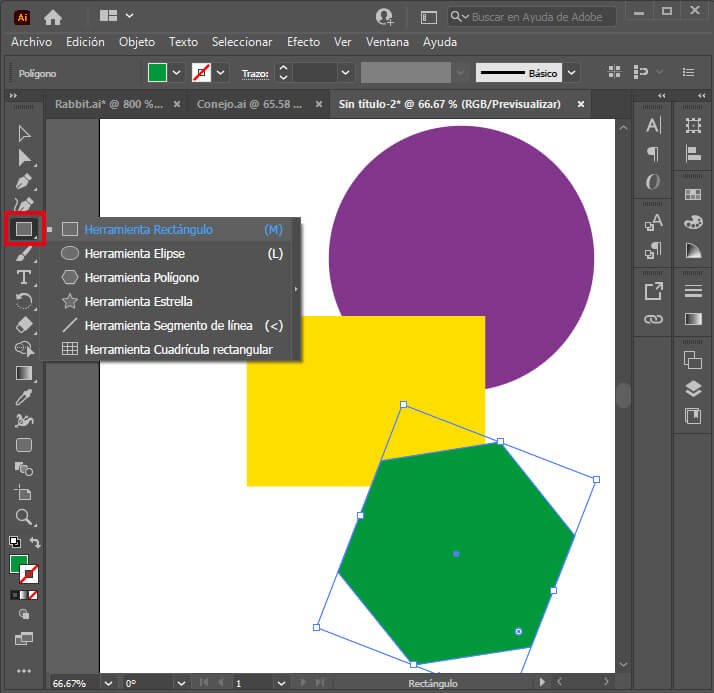Select the Paintbrush tool
The height and width of the screenshot is (693, 714).
pos(24,253)
